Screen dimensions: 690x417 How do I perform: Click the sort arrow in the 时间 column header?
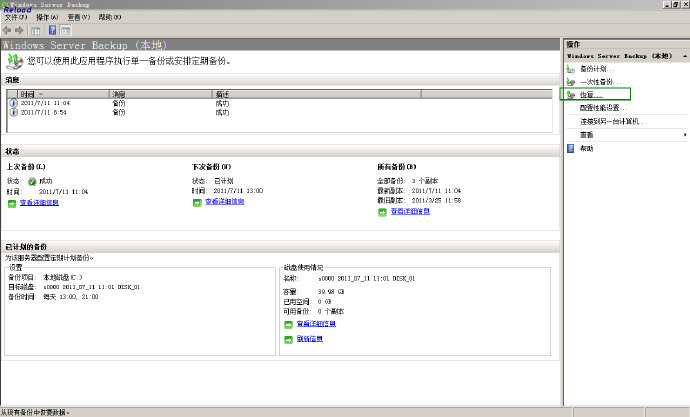pyautogui.click(x=41, y=94)
